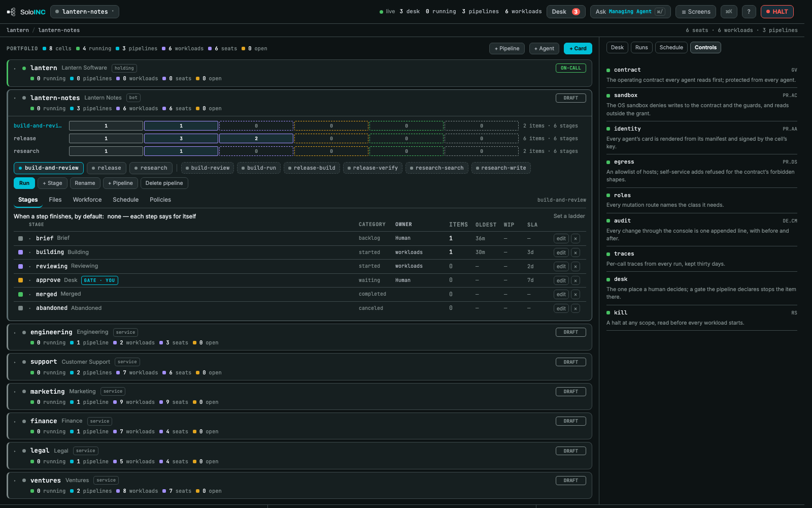Click the lantern breadcrumb link
The width and height of the screenshot is (812, 508).
click(x=18, y=30)
